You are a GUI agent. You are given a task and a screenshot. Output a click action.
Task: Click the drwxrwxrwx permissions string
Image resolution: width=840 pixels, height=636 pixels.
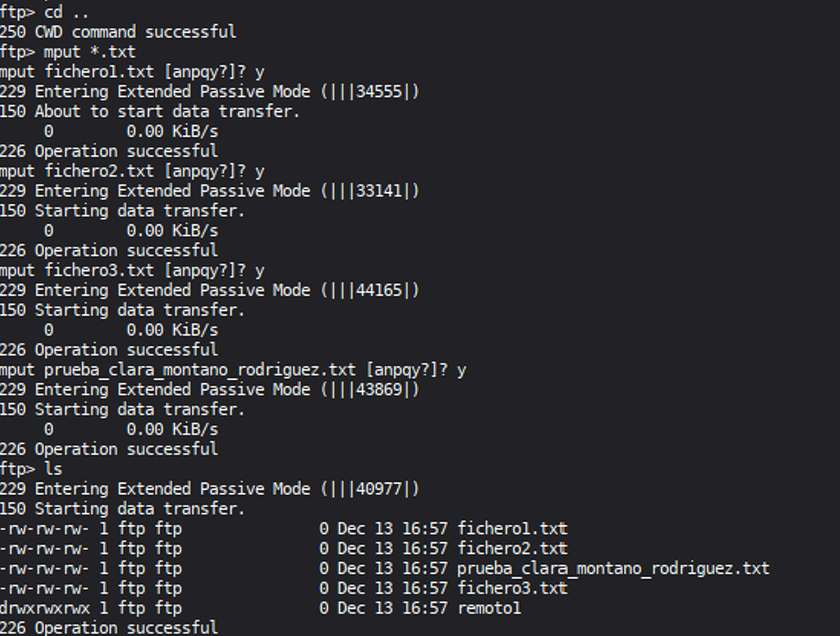pos(45,609)
